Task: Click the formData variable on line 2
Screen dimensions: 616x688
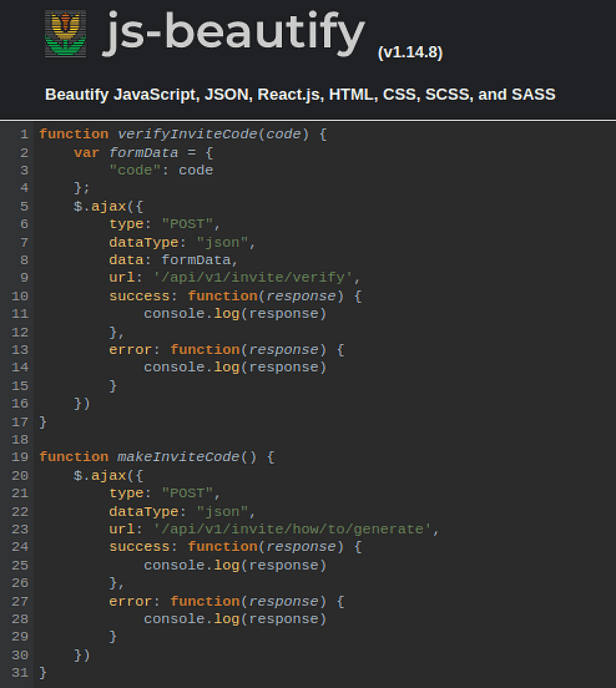Action: click(x=143, y=152)
